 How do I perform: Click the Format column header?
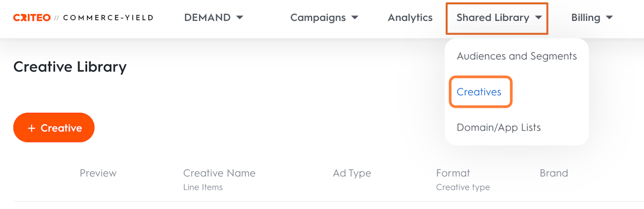[x=453, y=173]
